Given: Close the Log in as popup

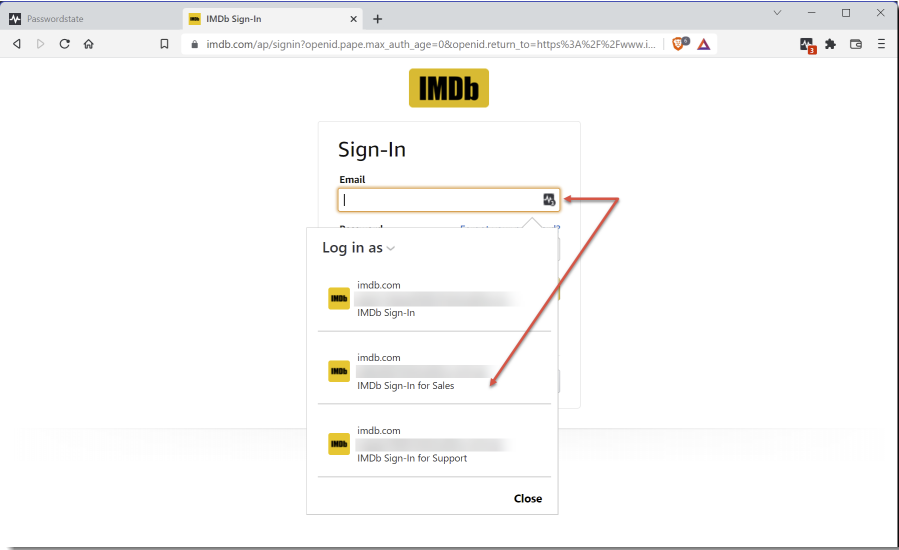Looking at the screenshot, I should click(x=527, y=498).
